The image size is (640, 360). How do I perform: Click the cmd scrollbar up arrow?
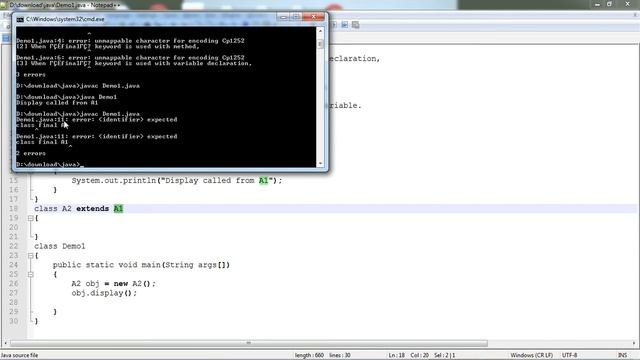[x=320, y=31]
